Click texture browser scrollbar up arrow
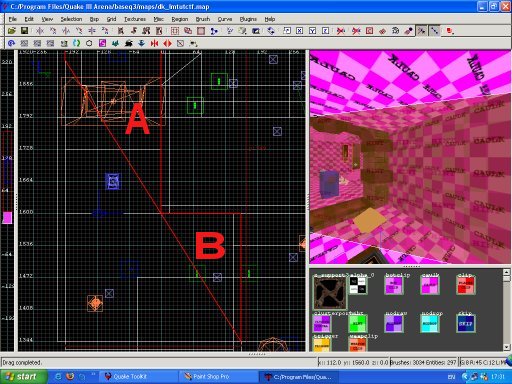Screen dimensions: 512x384 [x=506, y=272]
